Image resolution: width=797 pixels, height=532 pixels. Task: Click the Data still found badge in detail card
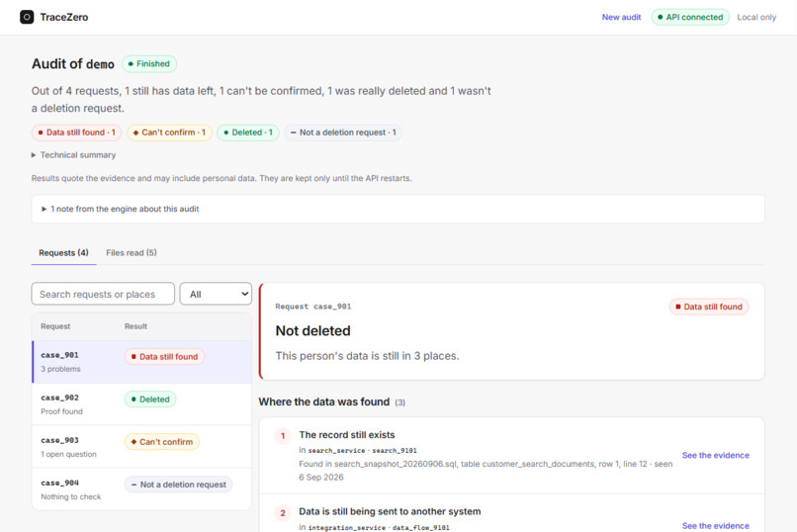click(709, 307)
